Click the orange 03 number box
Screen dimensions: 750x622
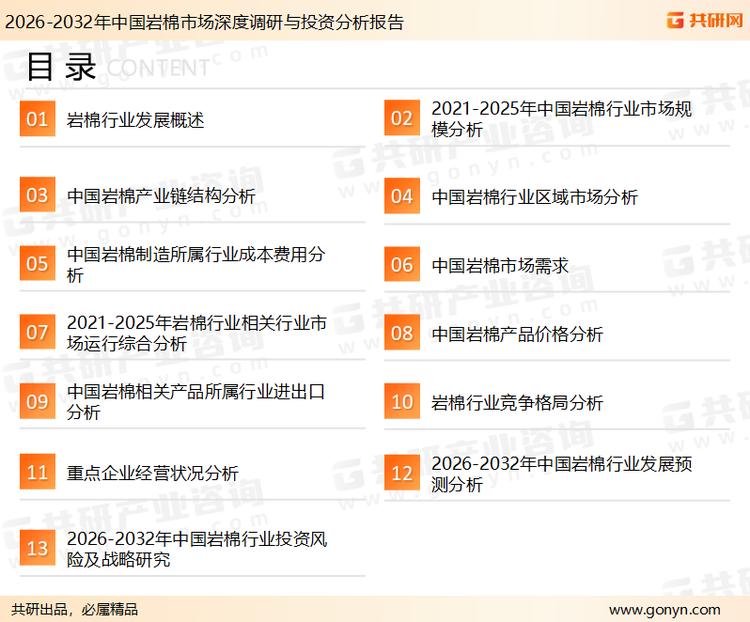37,195
